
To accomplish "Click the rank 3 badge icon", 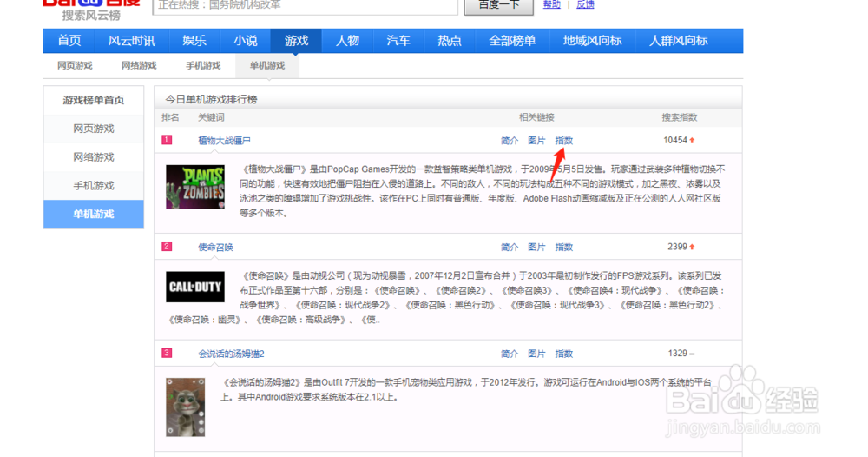I will click(167, 353).
